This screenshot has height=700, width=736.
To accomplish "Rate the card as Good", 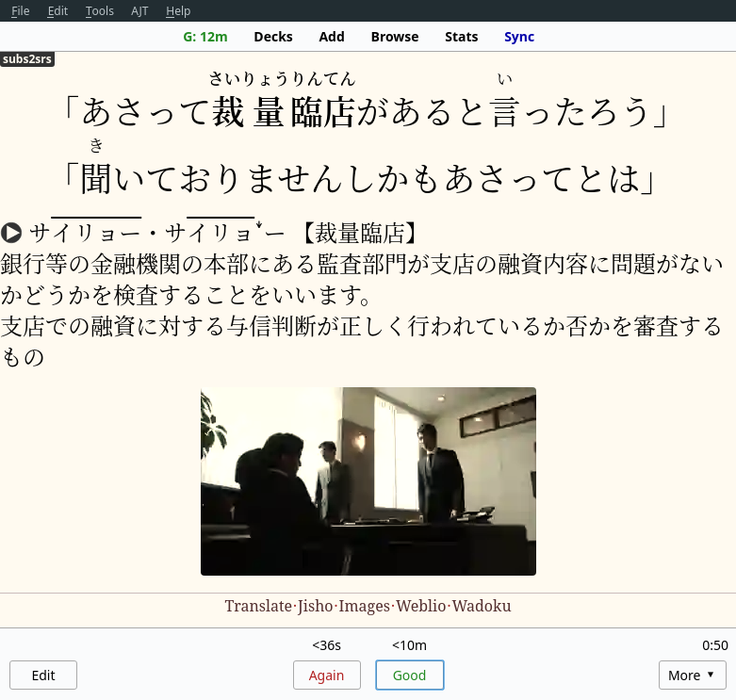I will [x=409, y=675].
